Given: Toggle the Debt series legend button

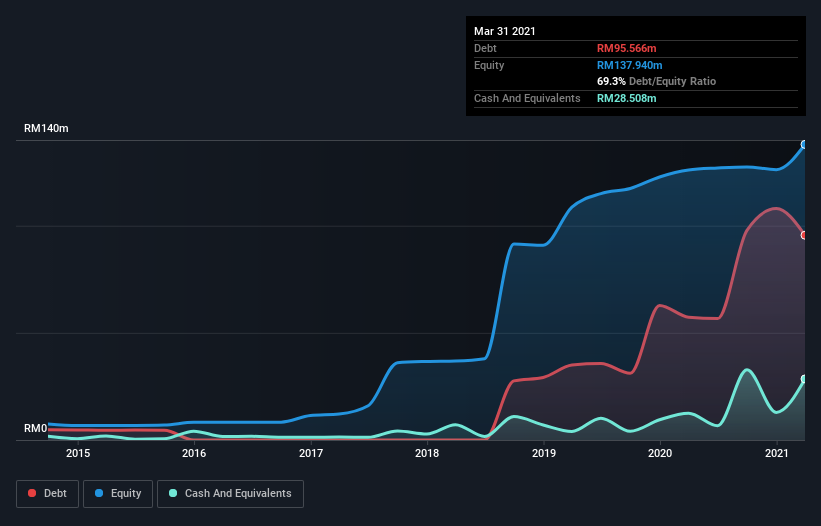Looking at the screenshot, I should pyautogui.click(x=47, y=494).
